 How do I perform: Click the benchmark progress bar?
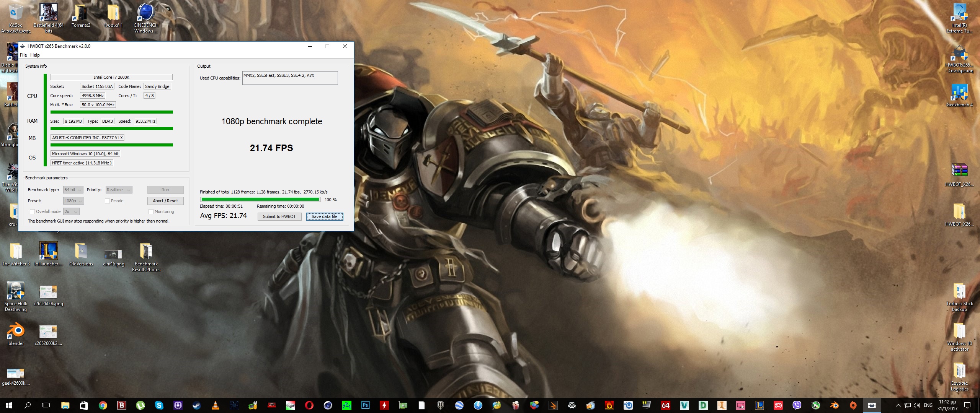tap(260, 199)
